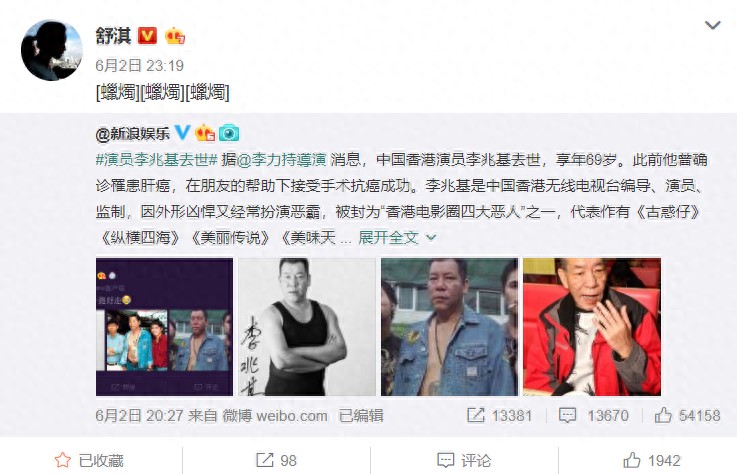
Task: Expand full text via 展开全文
Action: 397,237
